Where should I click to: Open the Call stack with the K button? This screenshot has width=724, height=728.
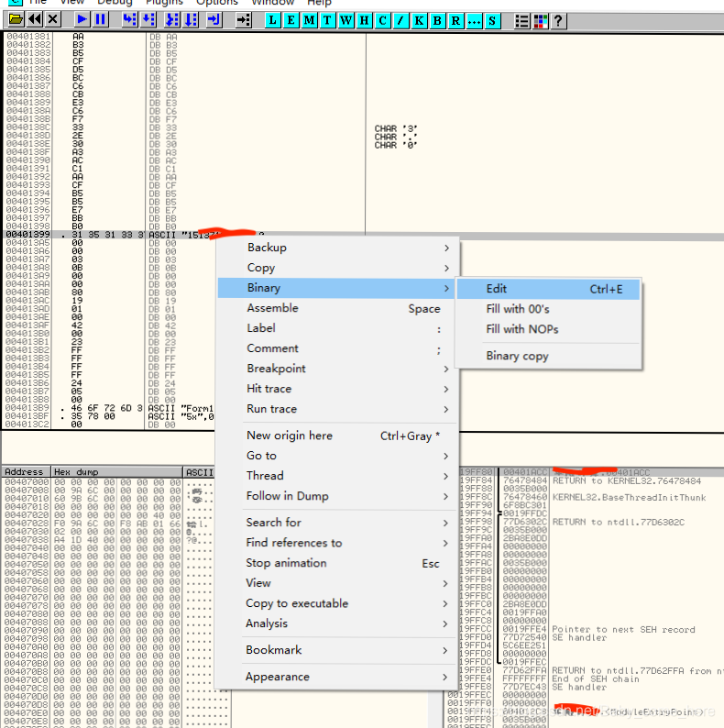[x=419, y=20]
